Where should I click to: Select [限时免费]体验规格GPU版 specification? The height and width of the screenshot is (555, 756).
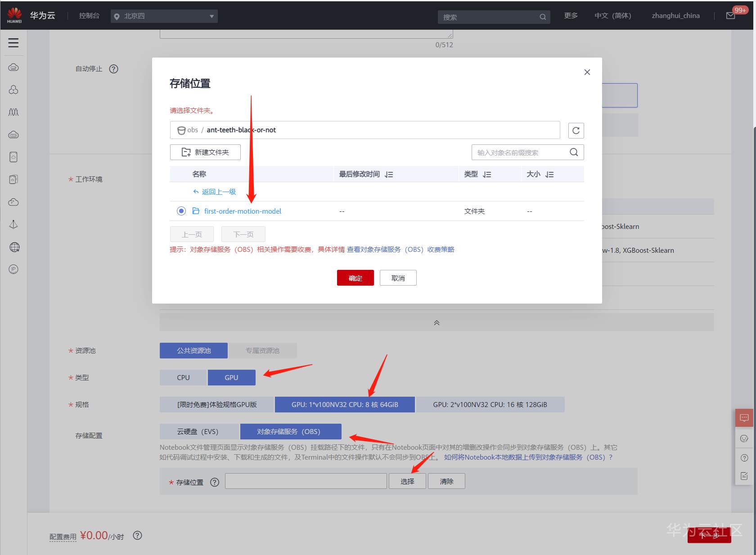[217, 405]
